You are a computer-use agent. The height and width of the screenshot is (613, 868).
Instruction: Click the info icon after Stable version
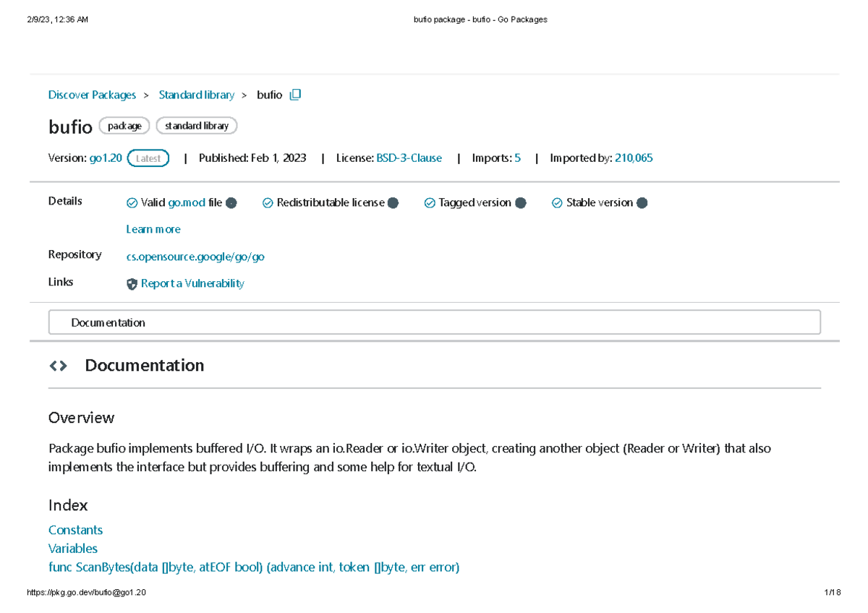(641, 202)
